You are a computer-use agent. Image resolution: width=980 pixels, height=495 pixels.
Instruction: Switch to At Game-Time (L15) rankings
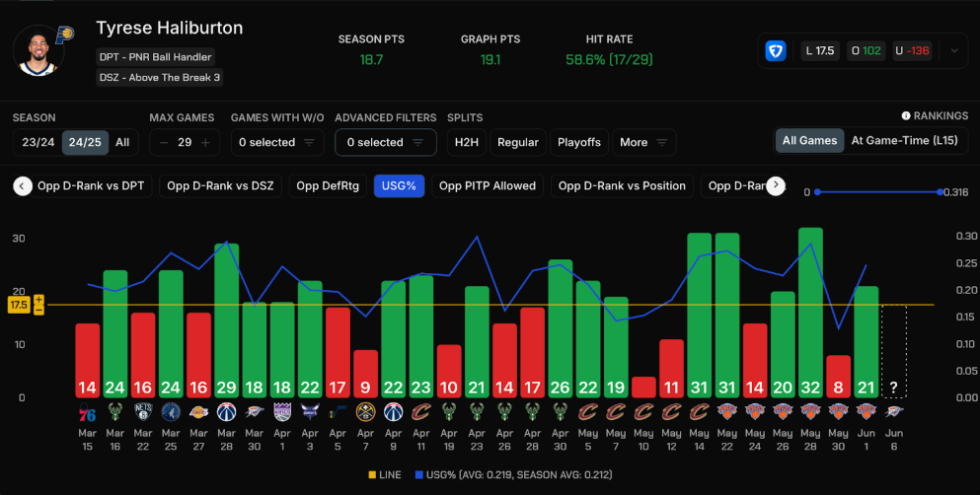tap(904, 140)
